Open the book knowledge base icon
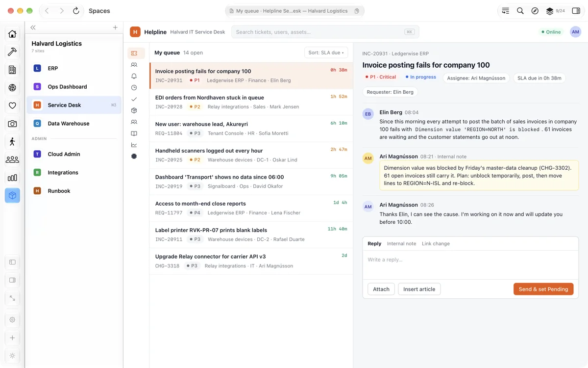Image resolution: width=588 pixels, height=368 pixels. pyautogui.click(x=134, y=133)
